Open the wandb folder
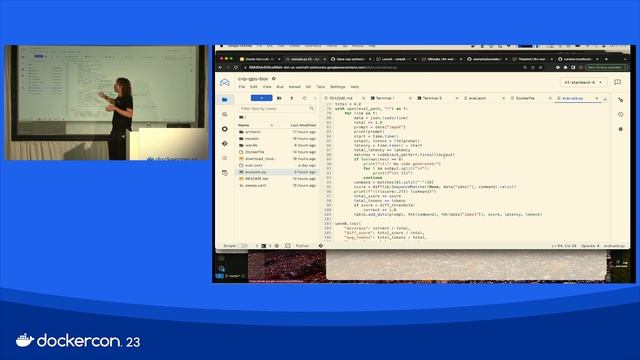640x360 pixels. [277, 145]
